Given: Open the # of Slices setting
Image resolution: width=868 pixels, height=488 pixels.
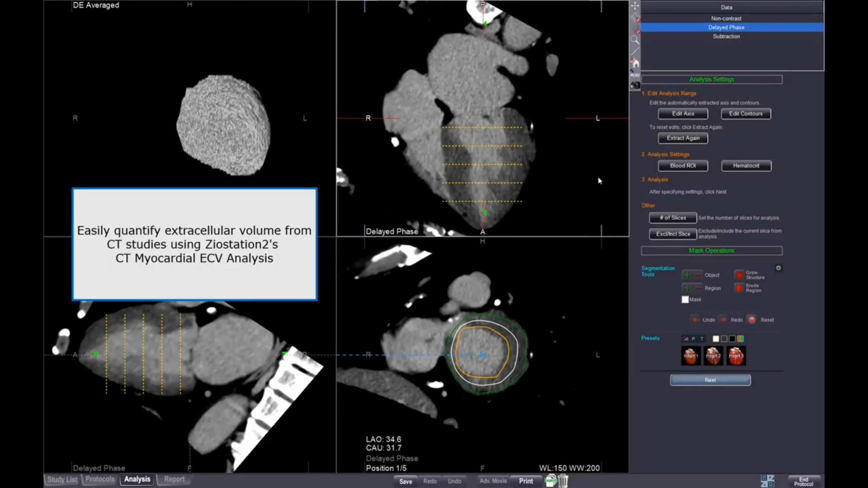Looking at the screenshot, I should tap(673, 218).
